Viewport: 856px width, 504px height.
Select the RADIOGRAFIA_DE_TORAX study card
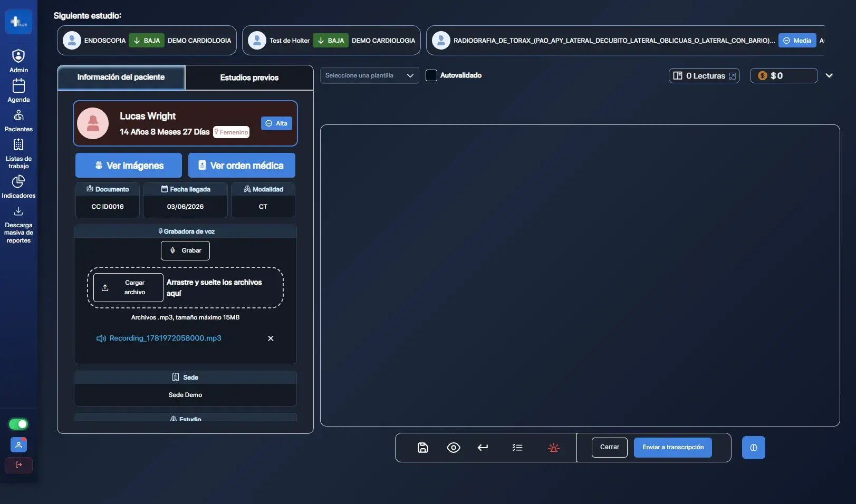[625, 41]
